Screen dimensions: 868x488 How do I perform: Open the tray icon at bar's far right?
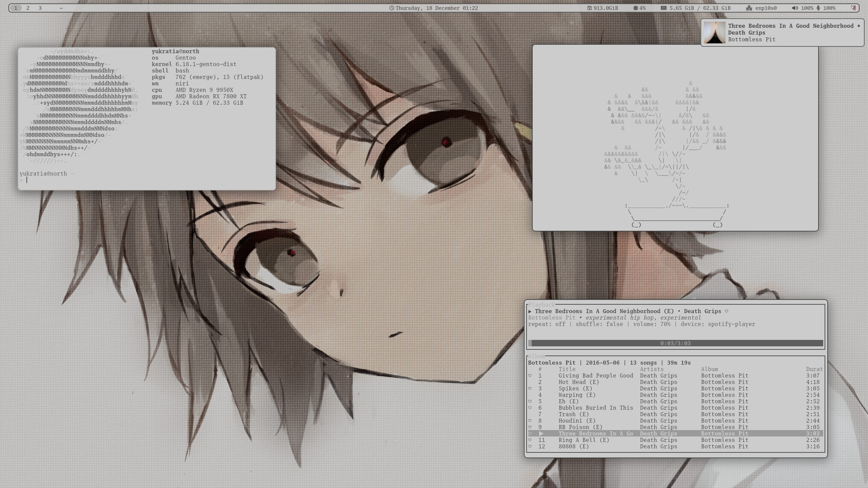tap(853, 8)
